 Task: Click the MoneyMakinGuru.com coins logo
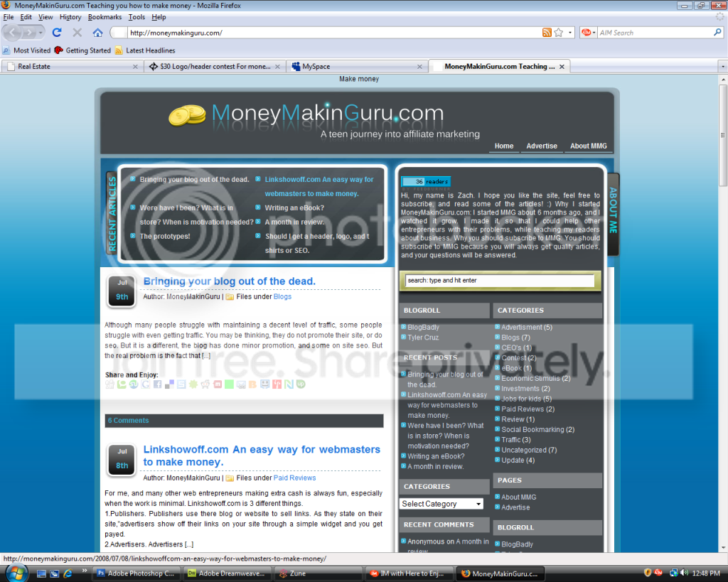click(x=187, y=115)
